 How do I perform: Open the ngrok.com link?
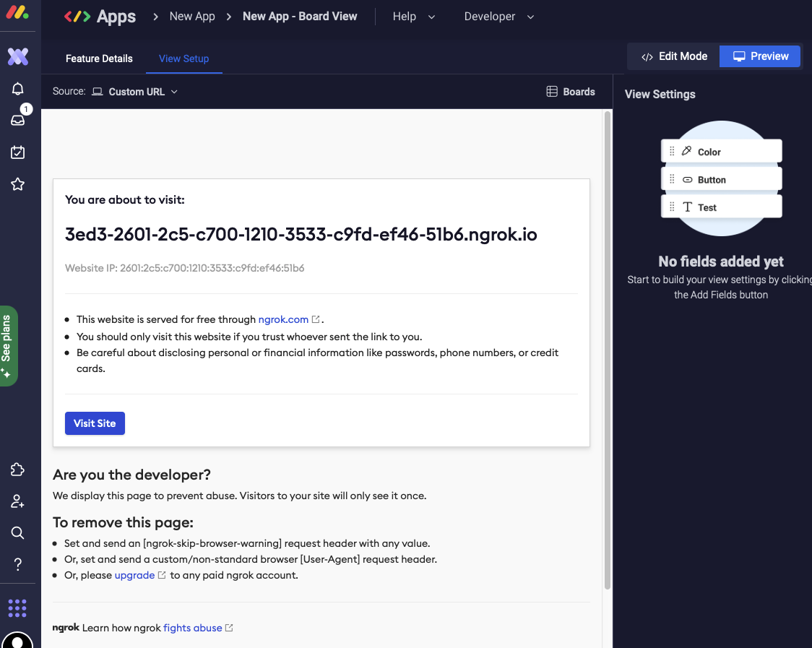[x=283, y=319]
